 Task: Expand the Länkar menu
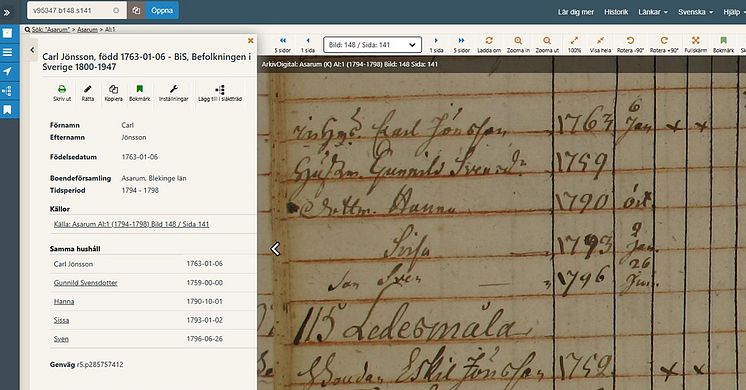click(x=653, y=12)
